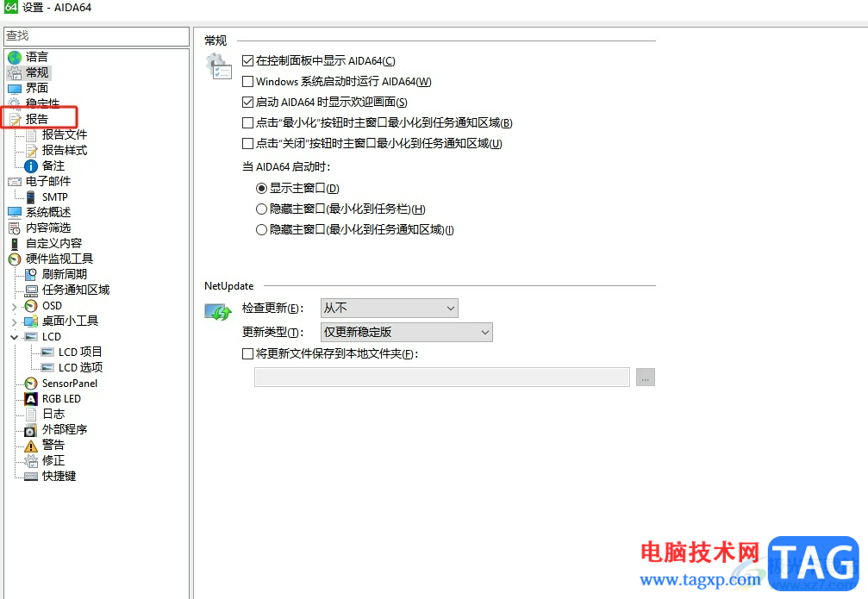Click the 桌面小工具 icon
Image resolution: width=868 pixels, height=599 pixels.
pos(31,321)
